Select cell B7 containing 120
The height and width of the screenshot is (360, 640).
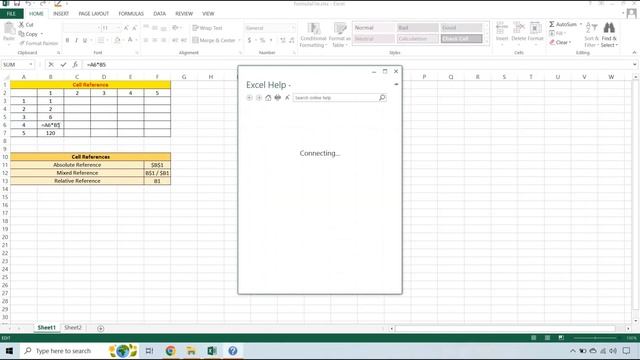click(x=51, y=133)
